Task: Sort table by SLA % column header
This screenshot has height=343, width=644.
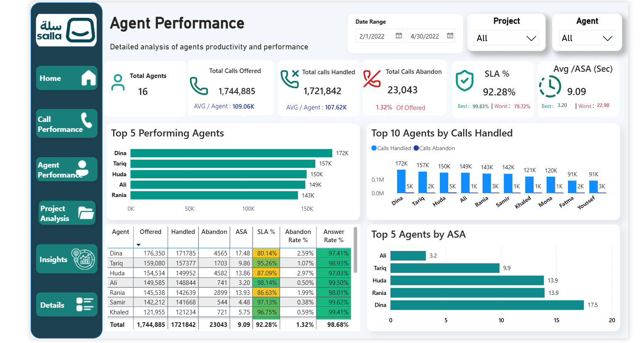Action: click(x=266, y=232)
